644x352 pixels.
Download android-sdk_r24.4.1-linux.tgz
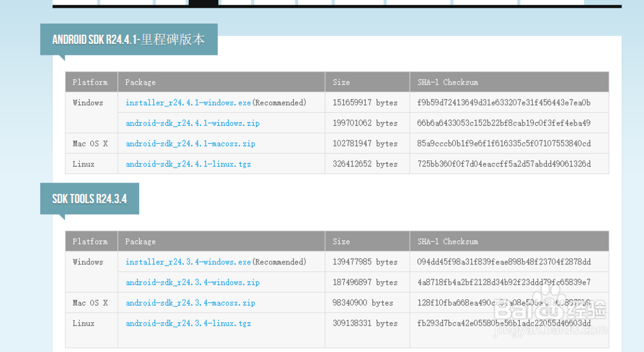click(x=188, y=164)
